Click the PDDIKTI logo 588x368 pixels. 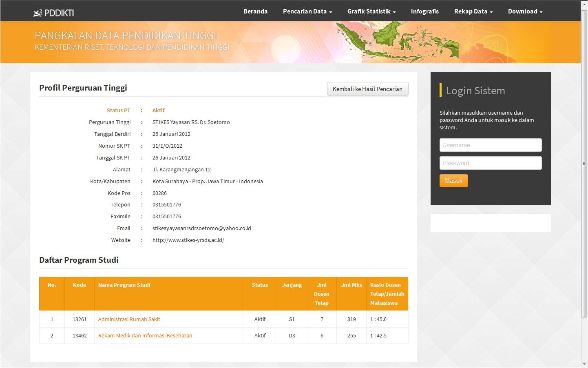[x=53, y=13]
